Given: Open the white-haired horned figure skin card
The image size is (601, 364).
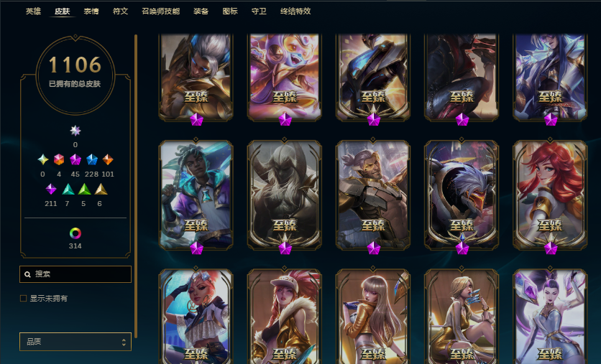Looking at the screenshot, I should [x=285, y=195].
